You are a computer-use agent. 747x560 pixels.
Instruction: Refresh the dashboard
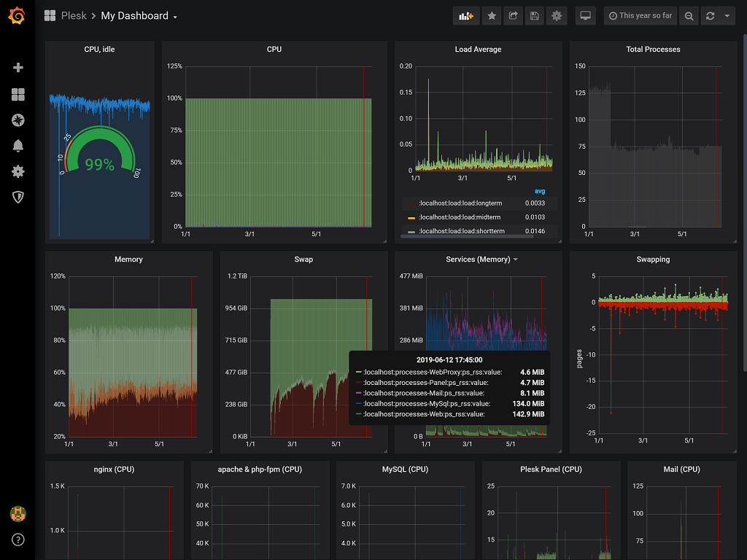708,15
